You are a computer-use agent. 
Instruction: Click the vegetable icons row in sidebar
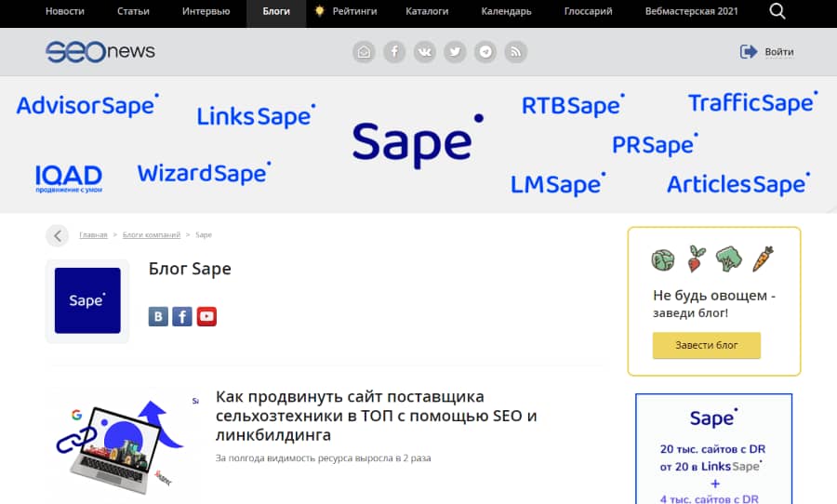coord(712,259)
